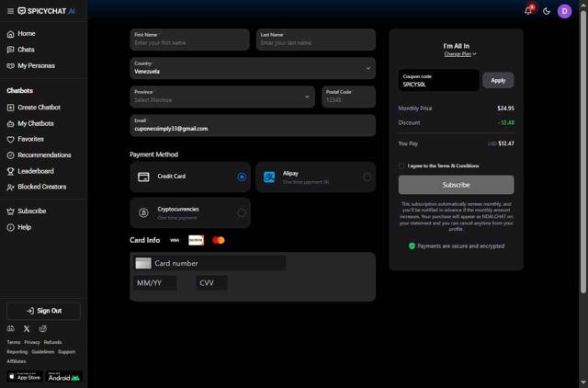Screen dimensions: 588x388
Task: Select Alipay radio button
Action: click(x=367, y=177)
